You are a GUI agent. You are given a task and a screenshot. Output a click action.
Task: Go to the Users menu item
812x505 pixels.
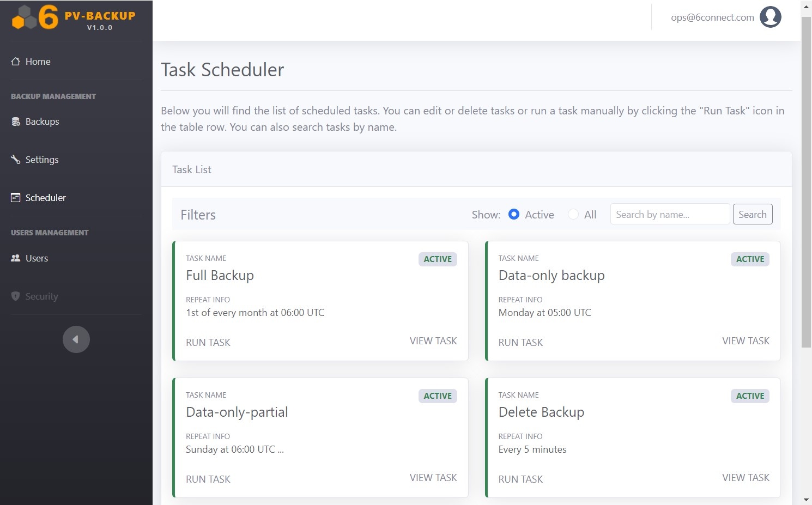tap(37, 258)
